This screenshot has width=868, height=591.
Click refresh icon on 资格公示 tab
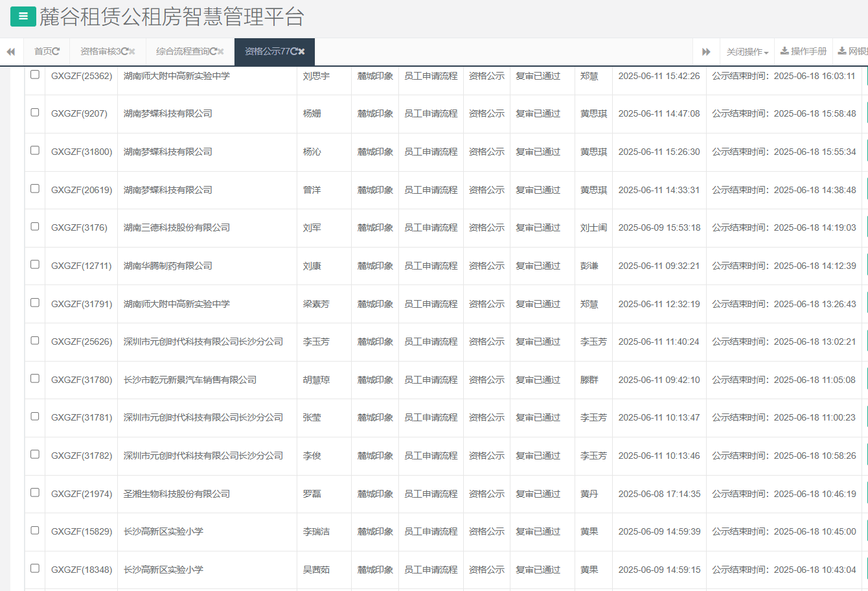tap(294, 51)
